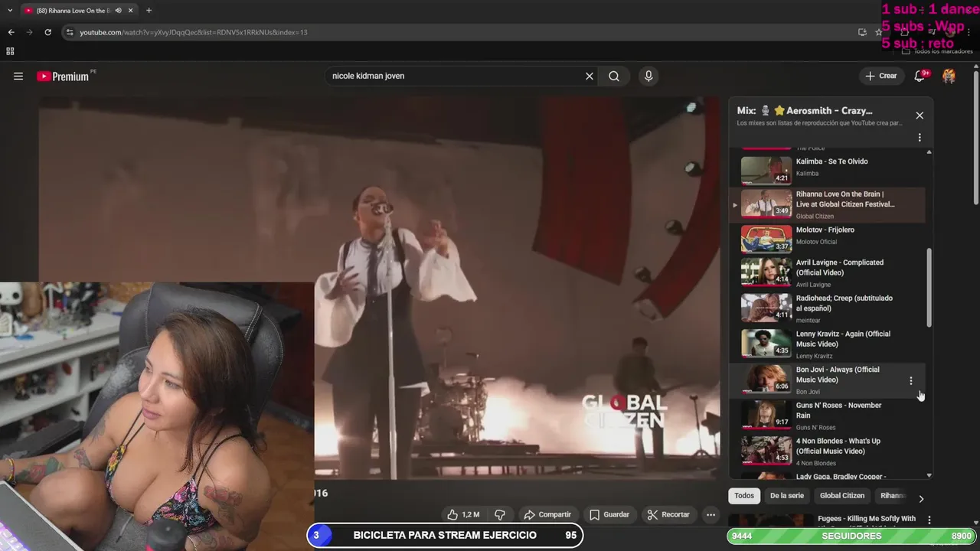Open the account avatar menu
This screenshot has width=980, height=551.
click(x=949, y=76)
